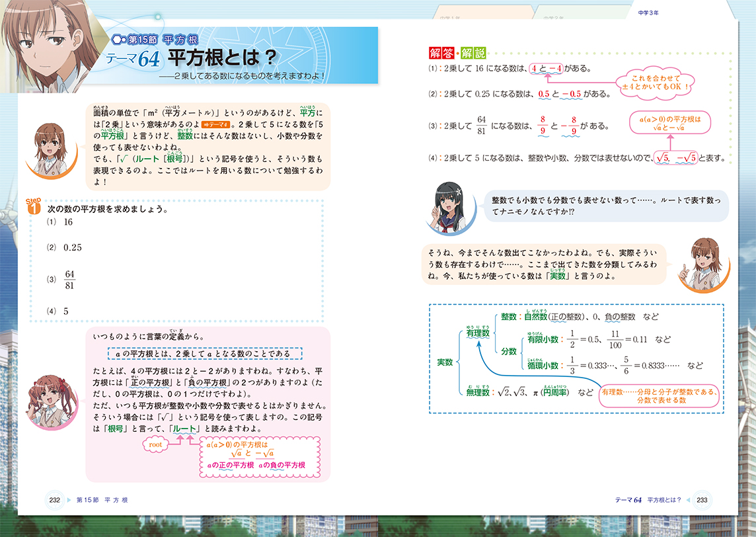The width and height of the screenshot is (756, 537).
Task: Click the cloud note これを合わせて±4とかいてもOK
Action: (x=657, y=83)
